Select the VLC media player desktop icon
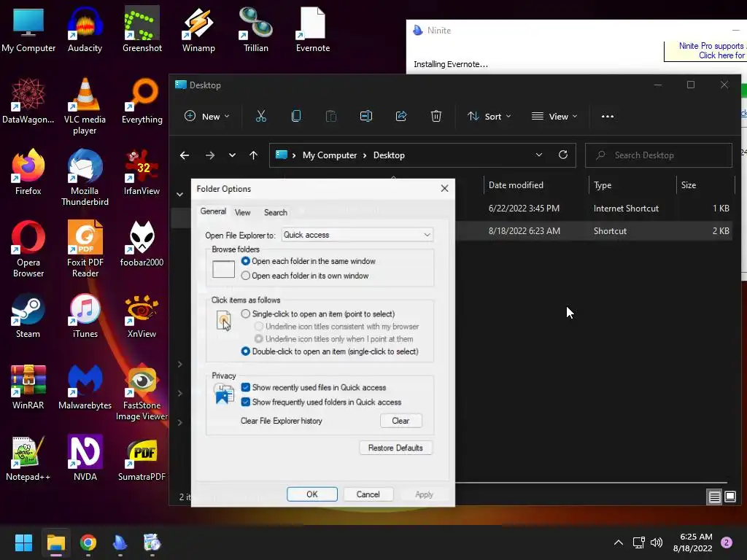Image resolution: width=747 pixels, height=560 pixels. point(85,106)
